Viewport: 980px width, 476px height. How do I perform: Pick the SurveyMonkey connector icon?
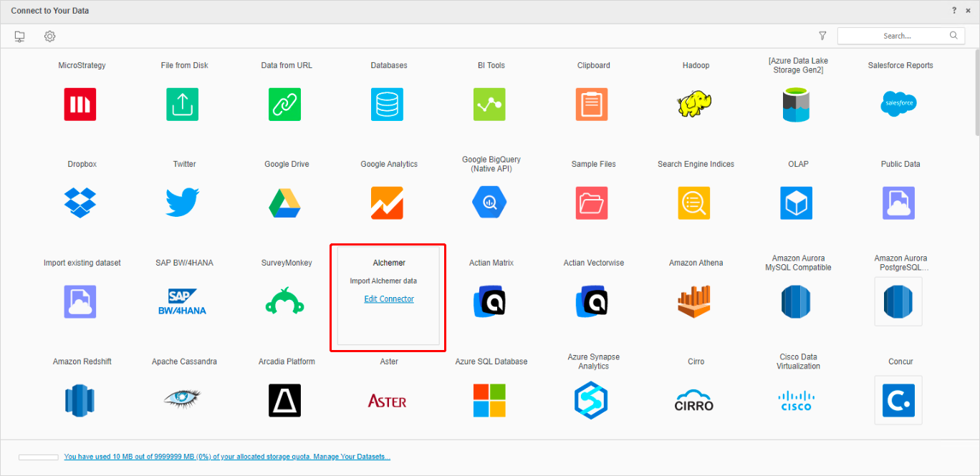(x=285, y=302)
